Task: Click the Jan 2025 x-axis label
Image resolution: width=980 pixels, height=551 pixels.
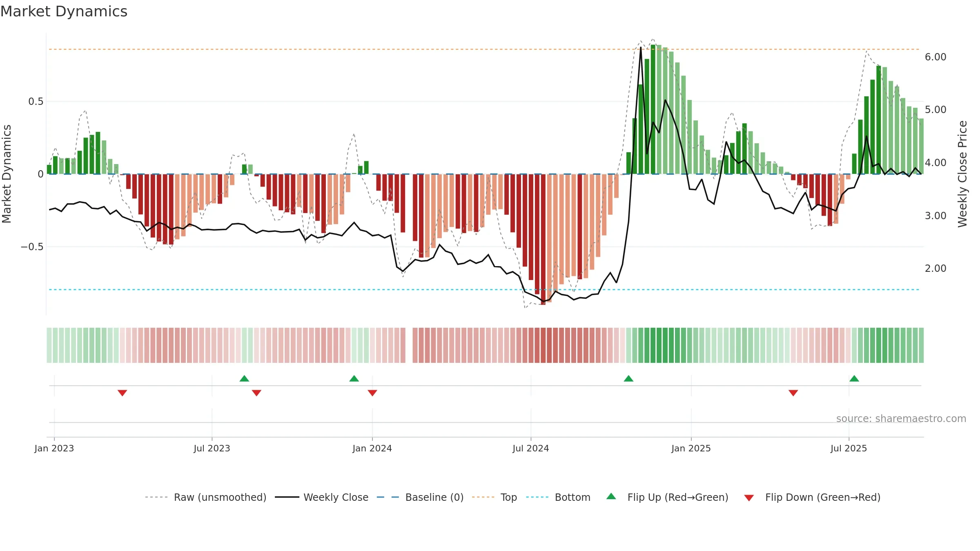Action: point(691,448)
